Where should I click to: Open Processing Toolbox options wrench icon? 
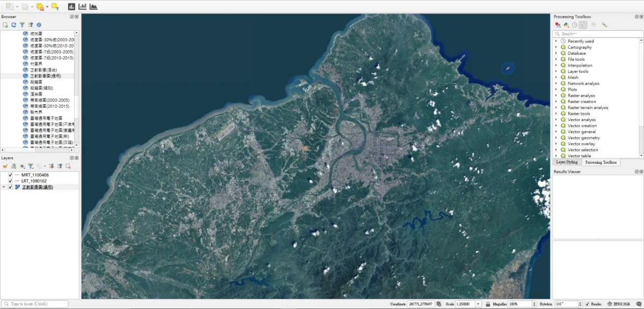pos(604,25)
